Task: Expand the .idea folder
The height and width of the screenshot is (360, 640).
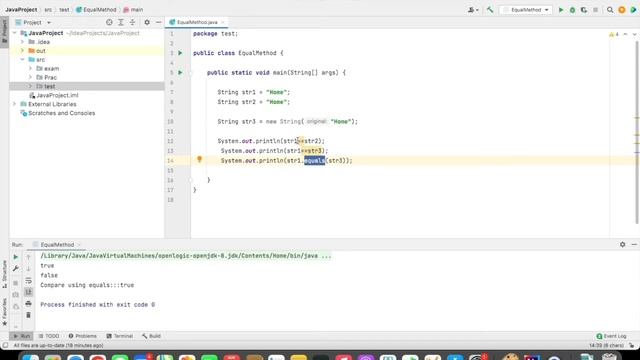Action: [x=22, y=42]
